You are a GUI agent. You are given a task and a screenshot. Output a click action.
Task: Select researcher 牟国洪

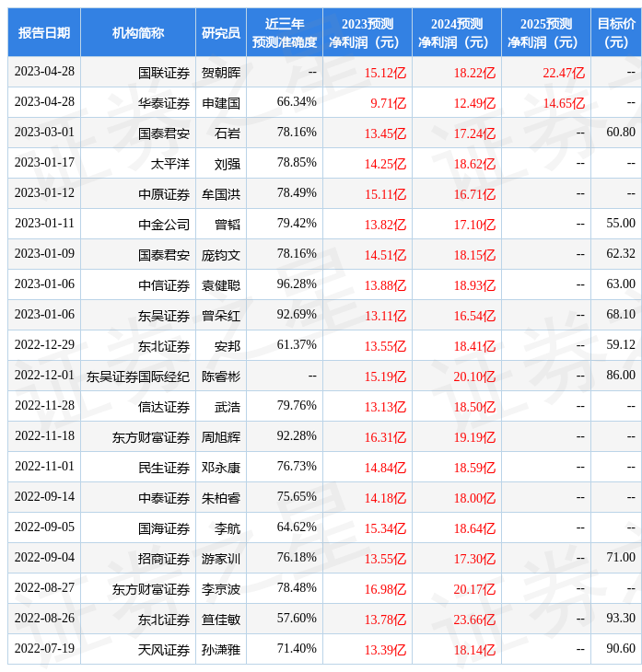pos(221,194)
